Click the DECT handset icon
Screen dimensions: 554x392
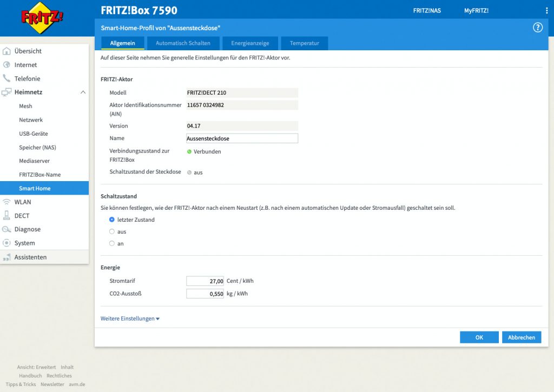click(x=6, y=215)
